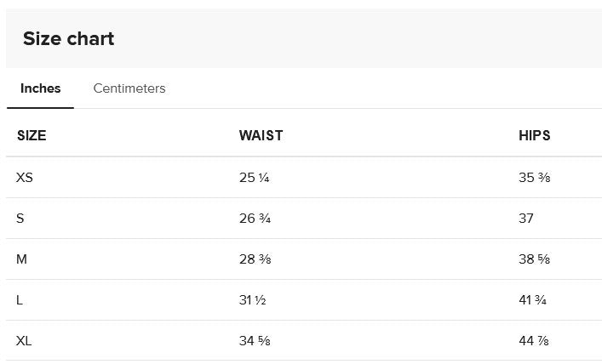This screenshot has height=364, width=602.
Task: Click the Size chart heading
Action: (x=68, y=38)
